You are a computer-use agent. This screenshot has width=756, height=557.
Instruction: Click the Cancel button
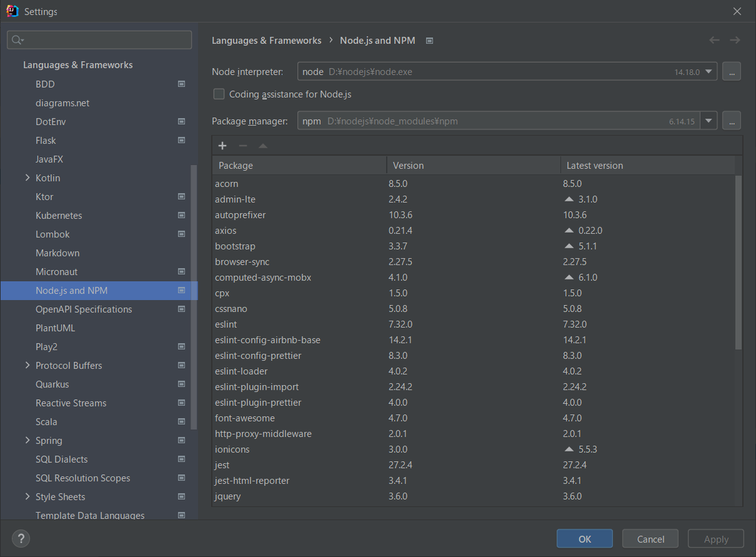click(x=650, y=539)
